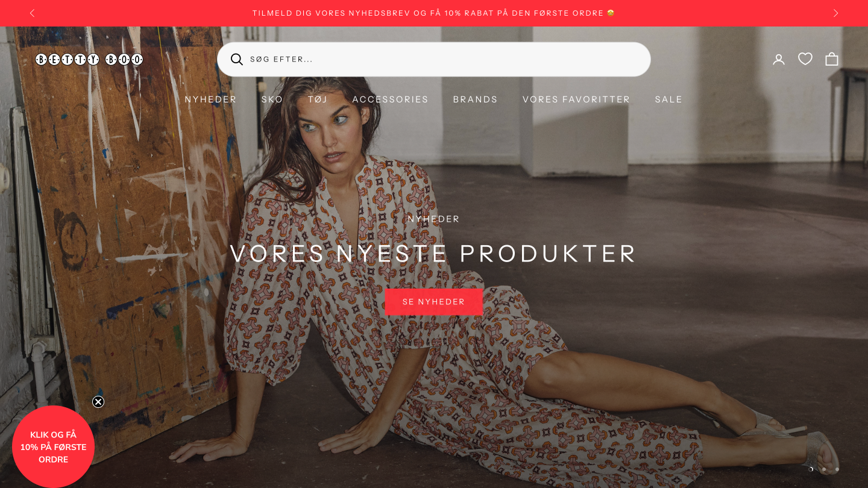868x488 pixels.
Task: Click the 'Søg efter...' search field
Action: click(x=434, y=59)
